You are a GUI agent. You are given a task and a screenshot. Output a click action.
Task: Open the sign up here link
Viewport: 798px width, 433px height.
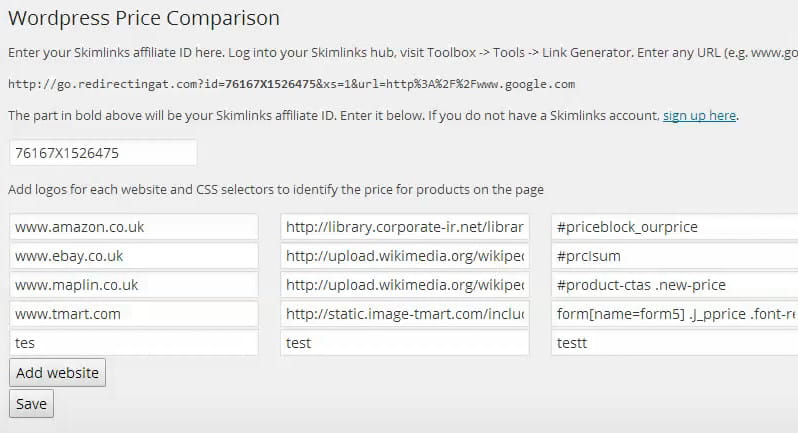pyautogui.click(x=699, y=116)
